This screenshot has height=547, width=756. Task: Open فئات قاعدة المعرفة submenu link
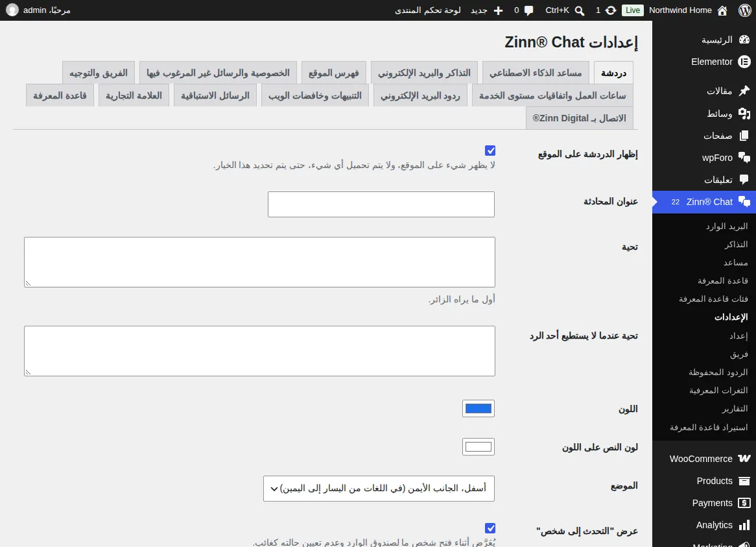click(714, 299)
